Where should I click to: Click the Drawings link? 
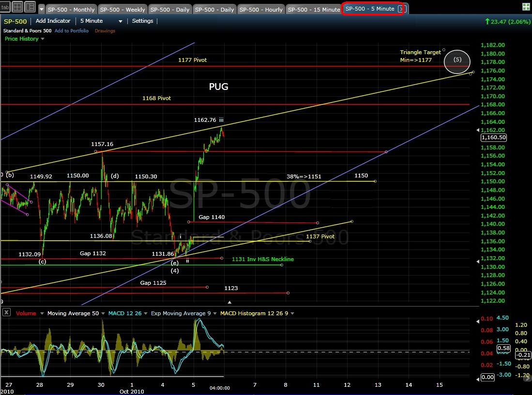(105, 31)
